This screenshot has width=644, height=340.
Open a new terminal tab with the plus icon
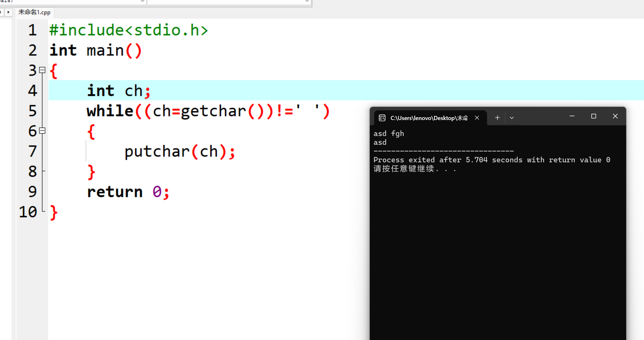[497, 118]
